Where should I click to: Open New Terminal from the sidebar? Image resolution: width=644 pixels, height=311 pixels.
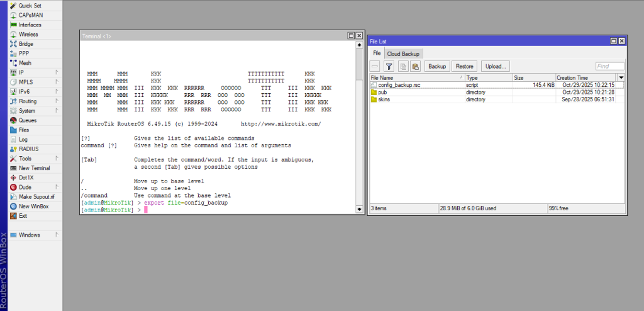pyautogui.click(x=34, y=168)
